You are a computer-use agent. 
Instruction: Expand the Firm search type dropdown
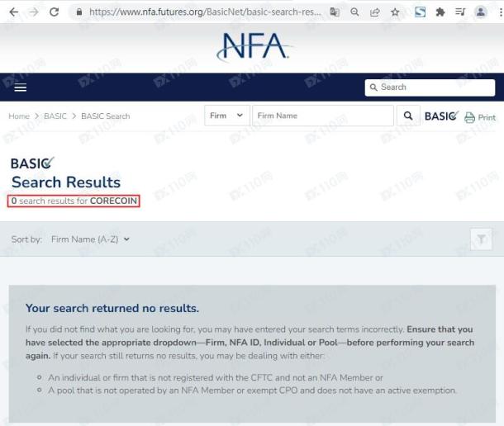[x=226, y=116]
